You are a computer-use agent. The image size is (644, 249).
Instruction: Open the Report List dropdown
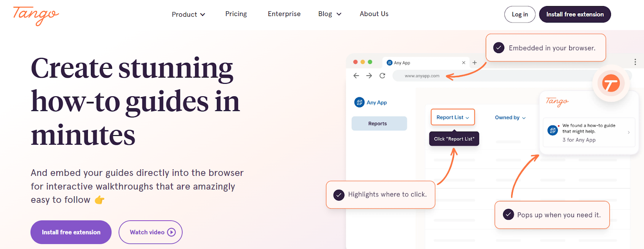tap(453, 117)
